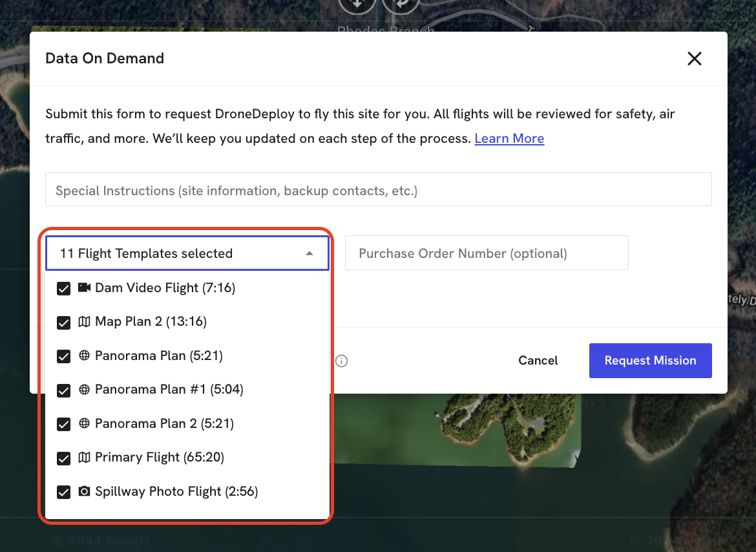Collapse the Flight Templates selected dropdown
This screenshot has height=552, width=756.
(x=310, y=253)
